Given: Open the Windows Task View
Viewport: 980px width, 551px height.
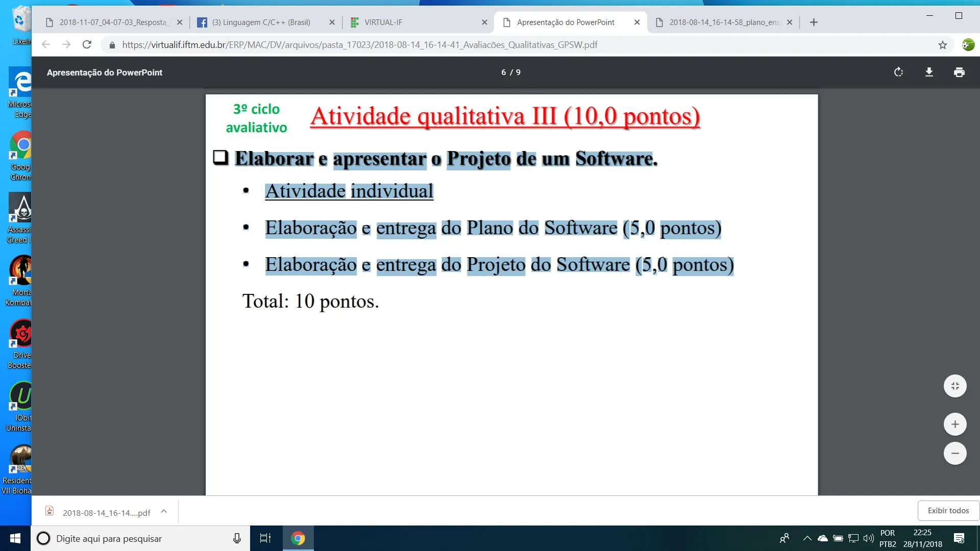Looking at the screenshot, I should tap(265, 538).
